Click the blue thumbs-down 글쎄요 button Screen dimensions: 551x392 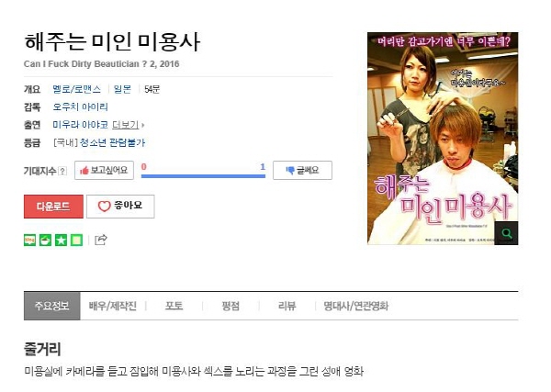coord(302,171)
